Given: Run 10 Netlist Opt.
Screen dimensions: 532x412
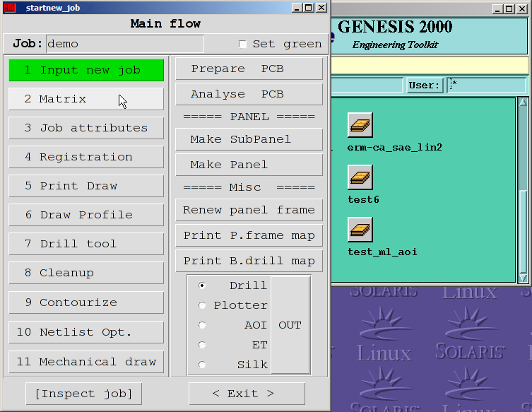Looking at the screenshot, I should pyautogui.click(x=86, y=332).
